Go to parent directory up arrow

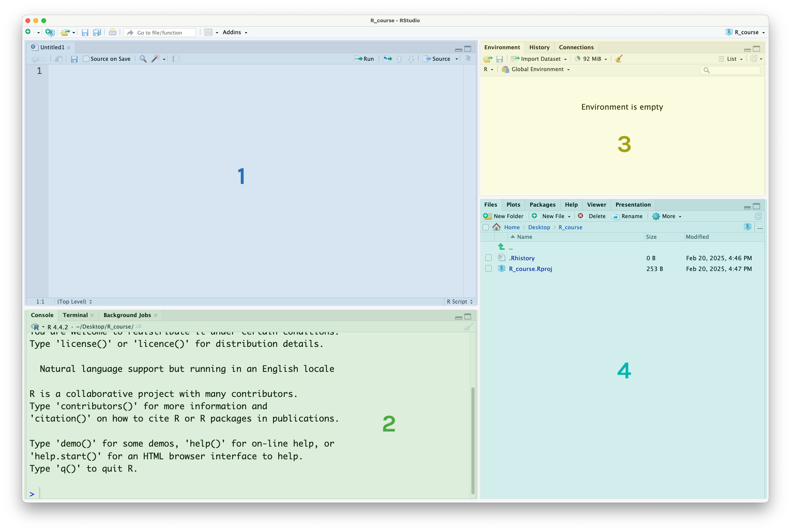click(x=502, y=247)
